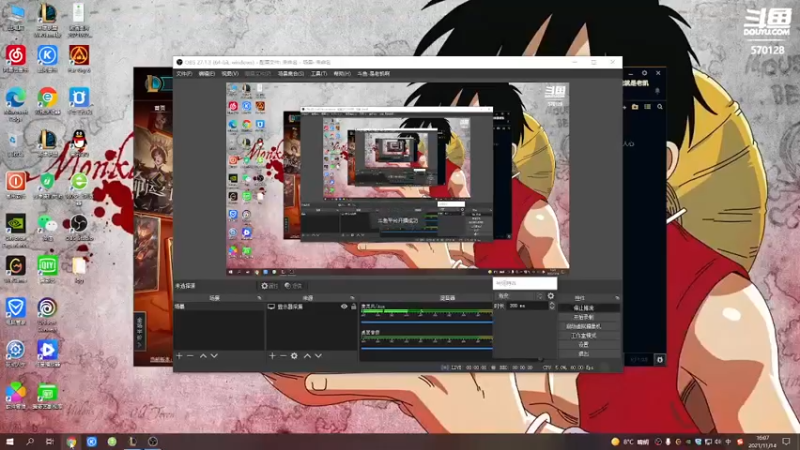800x450 pixels.
Task: Undock the Controls panel via header icon
Action: point(617,298)
